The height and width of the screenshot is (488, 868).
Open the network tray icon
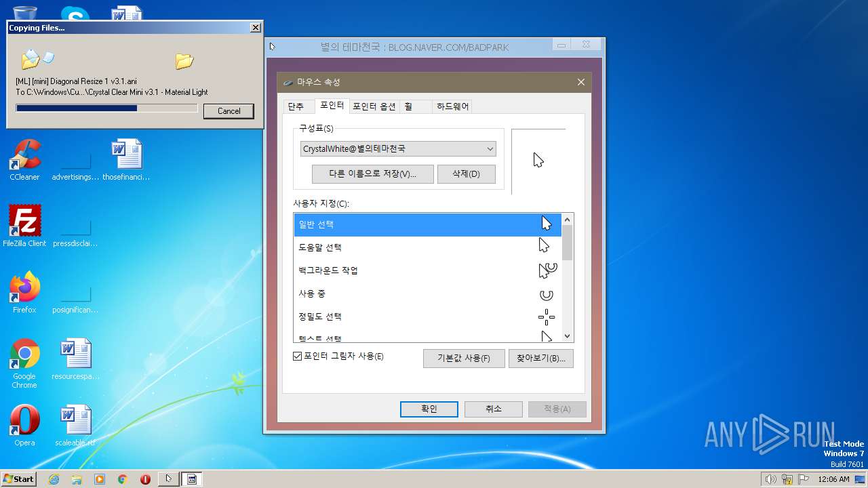click(x=787, y=479)
